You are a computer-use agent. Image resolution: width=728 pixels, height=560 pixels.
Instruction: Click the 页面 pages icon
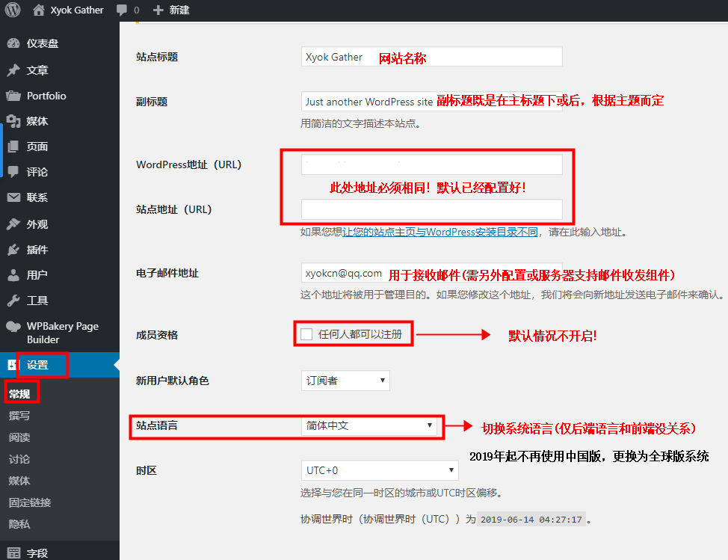[x=13, y=147]
